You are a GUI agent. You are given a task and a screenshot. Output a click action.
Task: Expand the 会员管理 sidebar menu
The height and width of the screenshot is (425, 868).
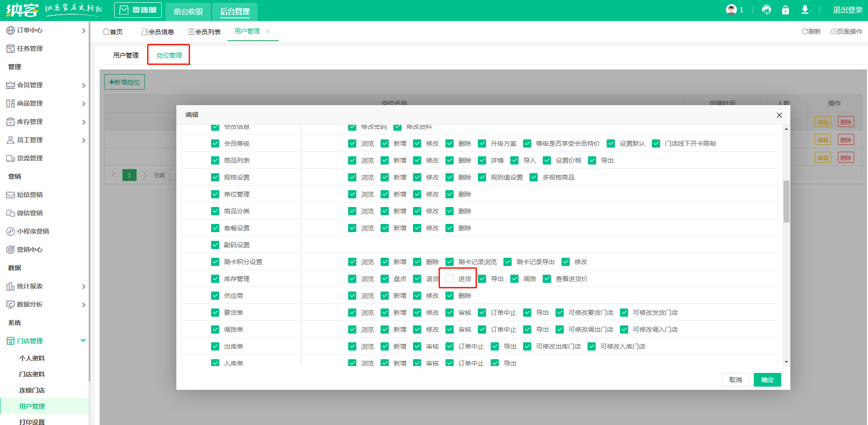pos(30,85)
